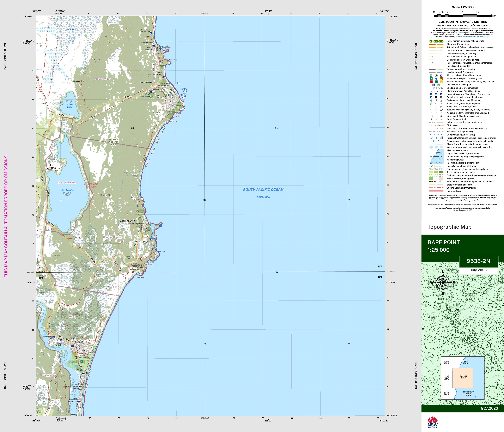This screenshot has height=432, width=504.
Task: Click the Lake Hiawatha pink suburb label
Action: tap(67, 183)
